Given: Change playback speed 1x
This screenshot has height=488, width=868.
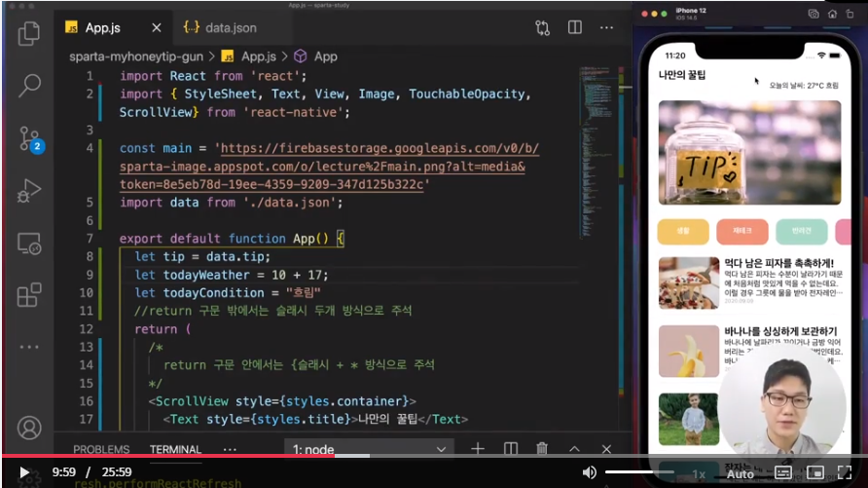Looking at the screenshot, I should pos(699,474).
